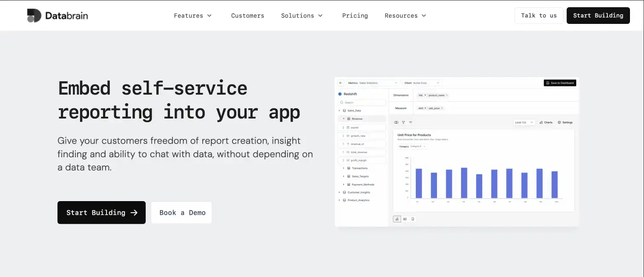Click the Measure label
The image size is (644, 277).
click(401, 108)
